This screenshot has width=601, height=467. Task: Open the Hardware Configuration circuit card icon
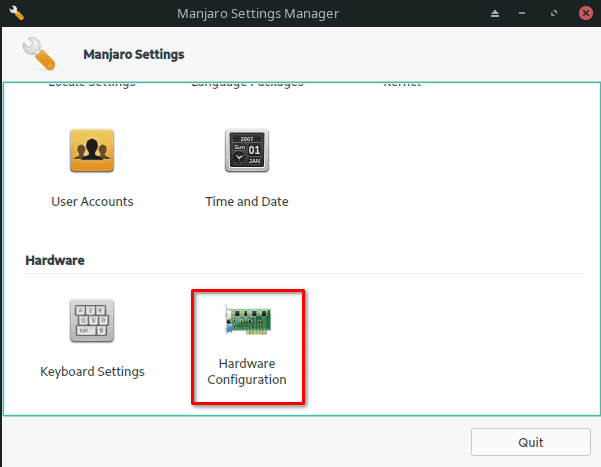[248, 320]
